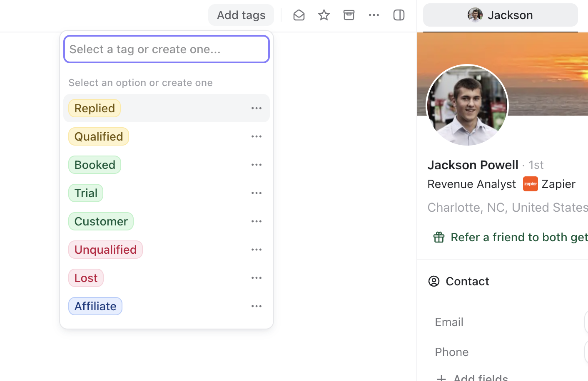Click the Add tags button
Screen dimensions: 588x381
241,15
